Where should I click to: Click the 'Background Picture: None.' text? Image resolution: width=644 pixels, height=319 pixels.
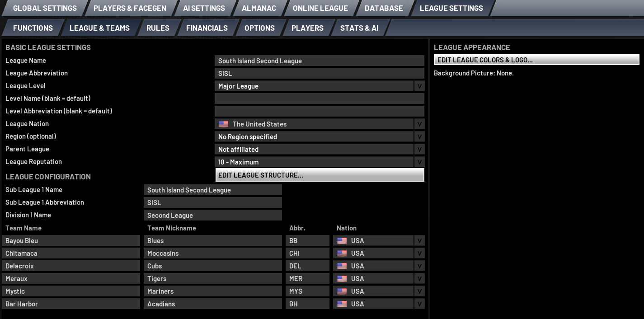coord(474,73)
